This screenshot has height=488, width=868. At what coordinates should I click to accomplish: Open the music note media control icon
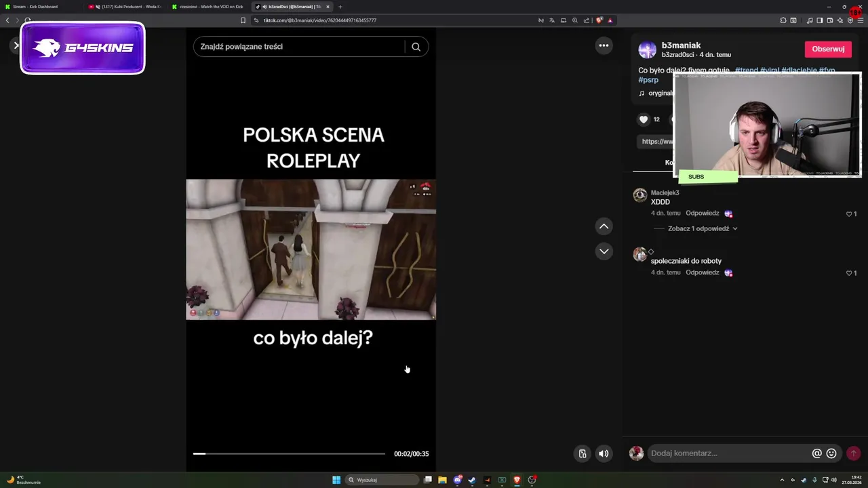[810, 20]
